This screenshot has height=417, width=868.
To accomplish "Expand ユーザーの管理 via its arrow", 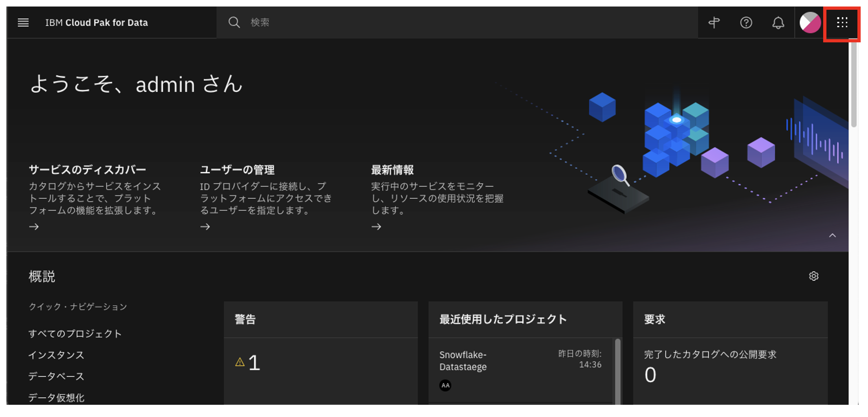I will coord(205,226).
